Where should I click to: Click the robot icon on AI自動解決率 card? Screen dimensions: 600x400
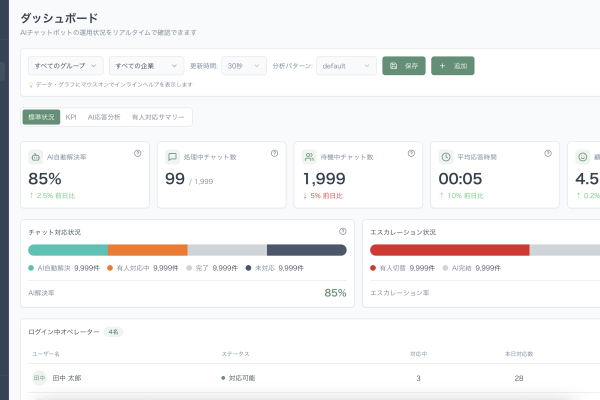pyautogui.click(x=36, y=157)
